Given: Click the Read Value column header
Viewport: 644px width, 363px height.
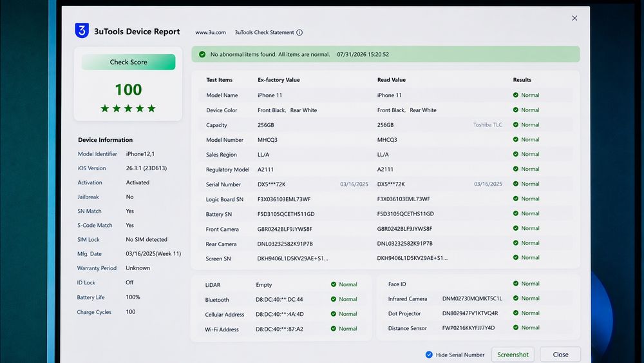Looking at the screenshot, I should tap(392, 80).
